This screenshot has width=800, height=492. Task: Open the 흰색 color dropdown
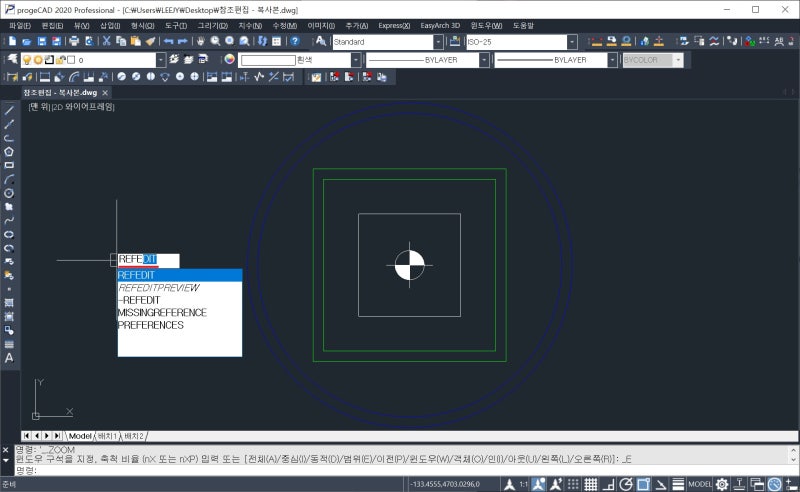[x=356, y=60]
